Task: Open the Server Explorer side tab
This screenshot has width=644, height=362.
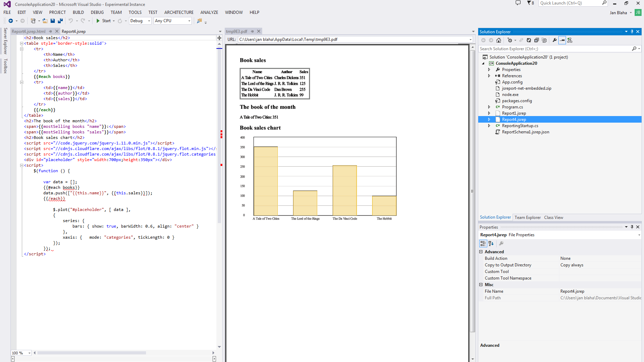Action: coord(5,41)
